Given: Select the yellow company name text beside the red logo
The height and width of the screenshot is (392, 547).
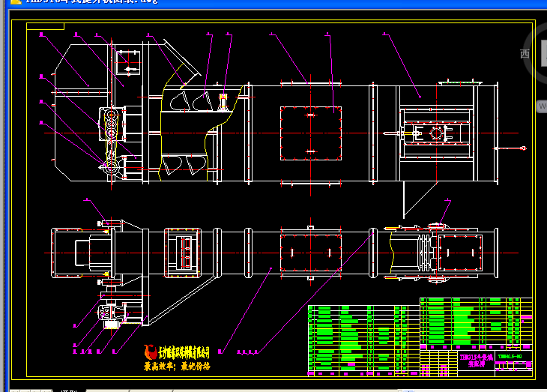Looking at the screenshot, I should pyautogui.click(x=184, y=353).
